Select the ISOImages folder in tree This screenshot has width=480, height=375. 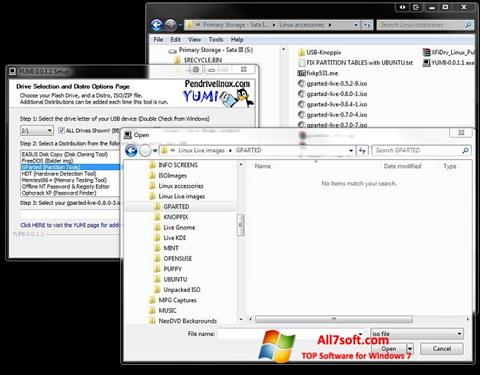[168, 175]
